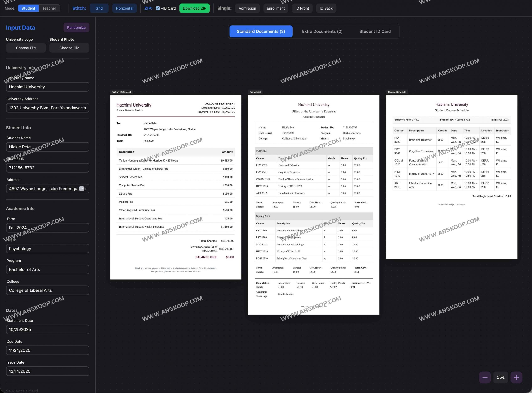Click the Input Data heading

tap(21, 28)
